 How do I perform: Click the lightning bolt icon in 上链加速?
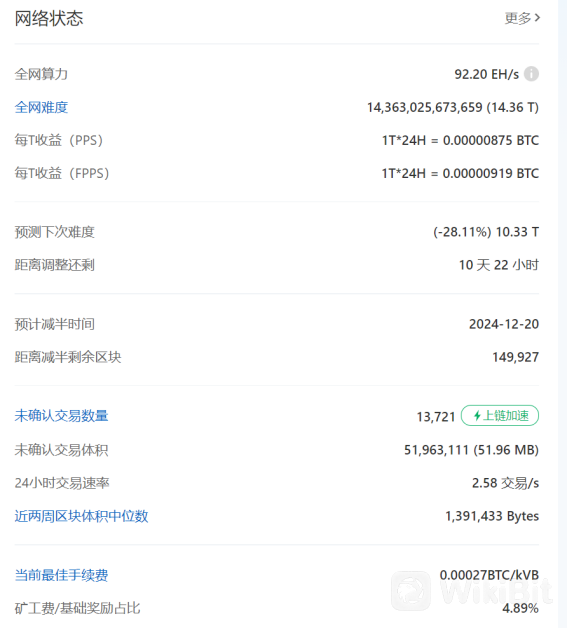[477, 416]
